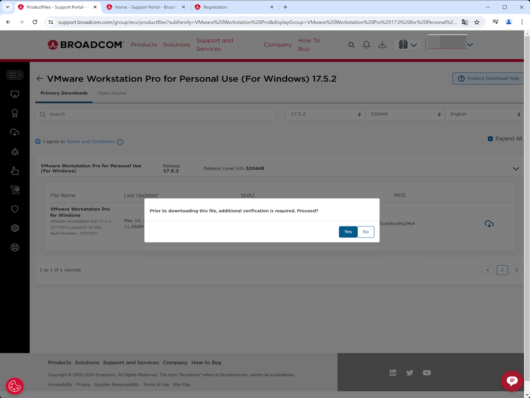
Task: Open the portal switcher dropdown in header
Action: (408, 45)
